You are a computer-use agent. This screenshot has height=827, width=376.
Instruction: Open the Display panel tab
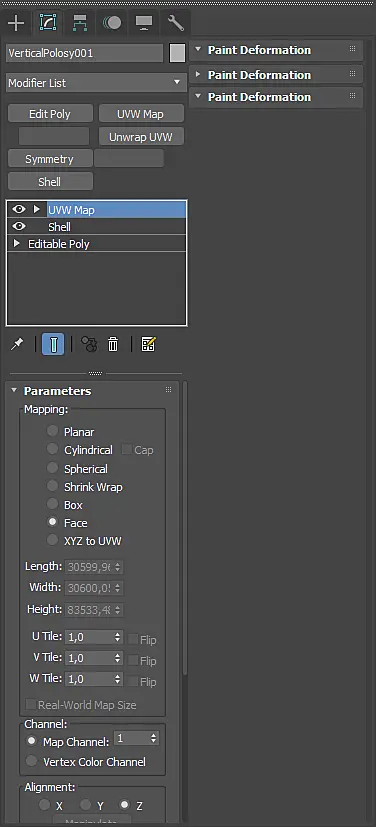point(143,23)
